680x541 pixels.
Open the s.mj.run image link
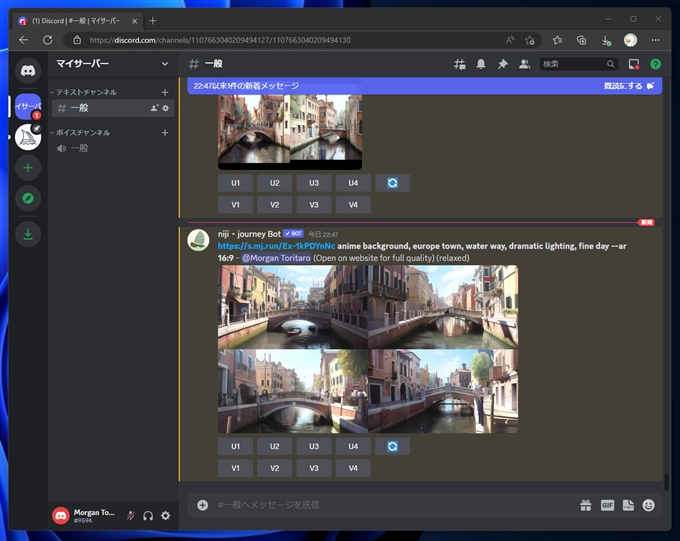click(x=276, y=246)
